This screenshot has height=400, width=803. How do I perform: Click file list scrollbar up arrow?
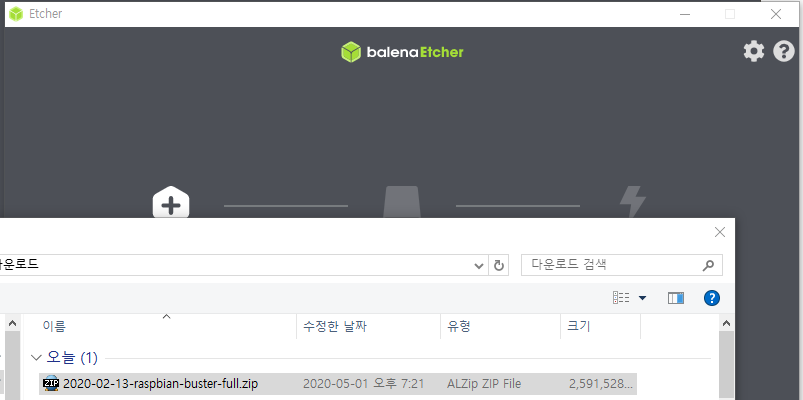726,323
